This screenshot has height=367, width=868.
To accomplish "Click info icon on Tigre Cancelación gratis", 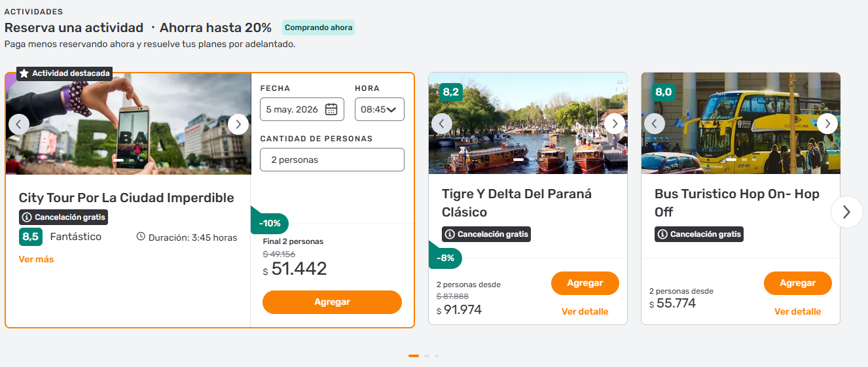I will point(449,234).
